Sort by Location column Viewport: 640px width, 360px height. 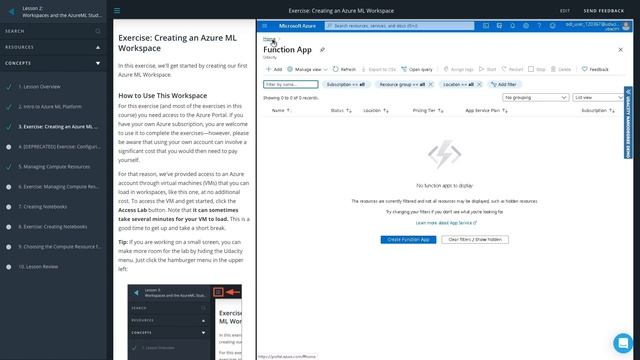376,111
